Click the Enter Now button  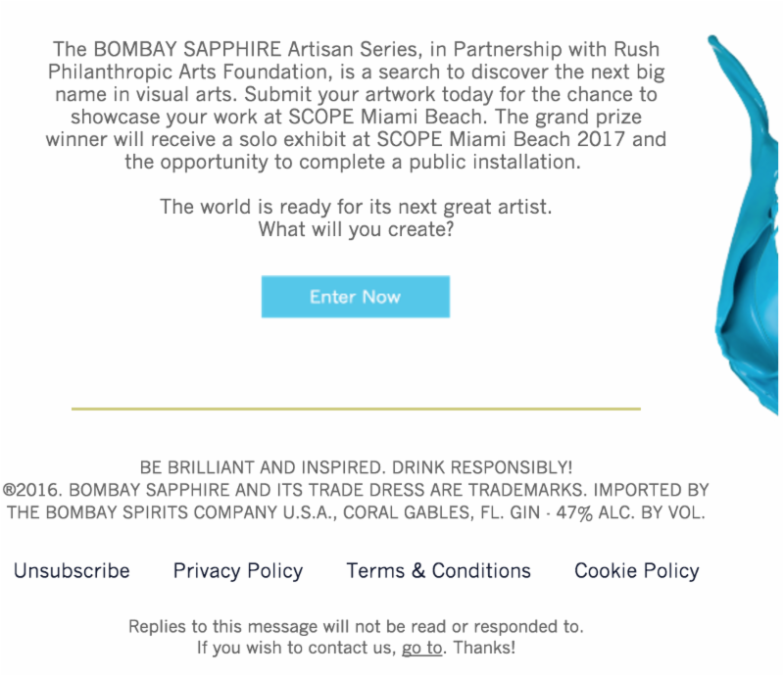click(355, 297)
